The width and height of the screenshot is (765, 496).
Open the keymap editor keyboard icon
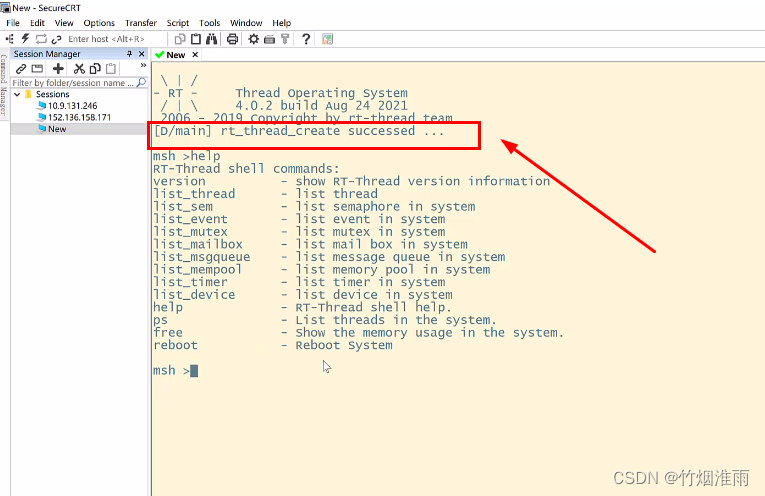click(x=269, y=40)
